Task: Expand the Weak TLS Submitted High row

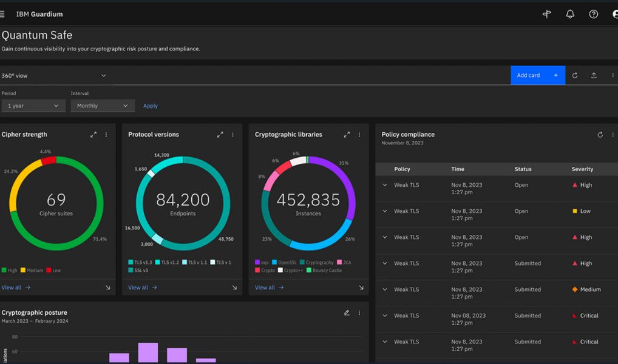Action: tap(385, 263)
